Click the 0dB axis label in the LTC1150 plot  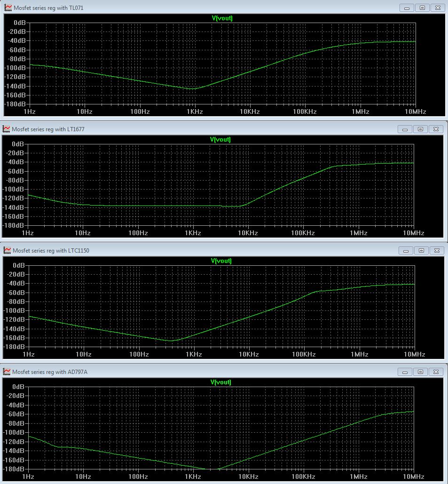coord(19,265)
